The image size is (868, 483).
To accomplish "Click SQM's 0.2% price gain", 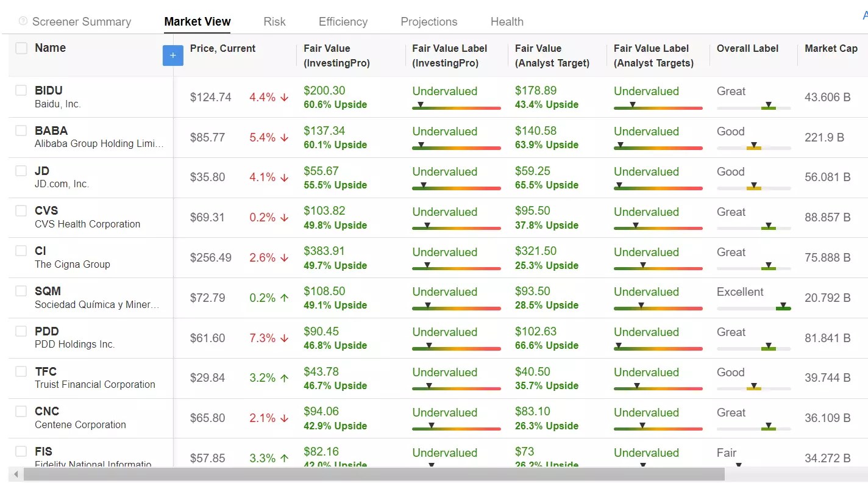I will point(269,298).
